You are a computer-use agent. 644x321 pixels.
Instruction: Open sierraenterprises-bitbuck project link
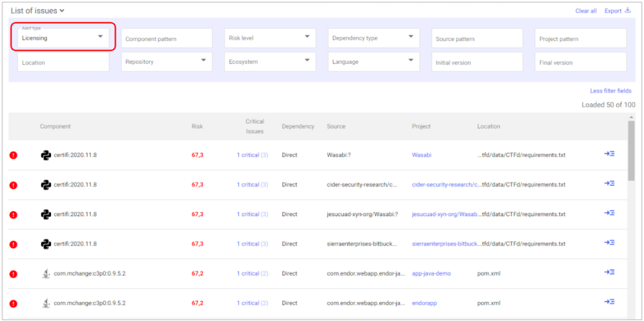(446, 244)
